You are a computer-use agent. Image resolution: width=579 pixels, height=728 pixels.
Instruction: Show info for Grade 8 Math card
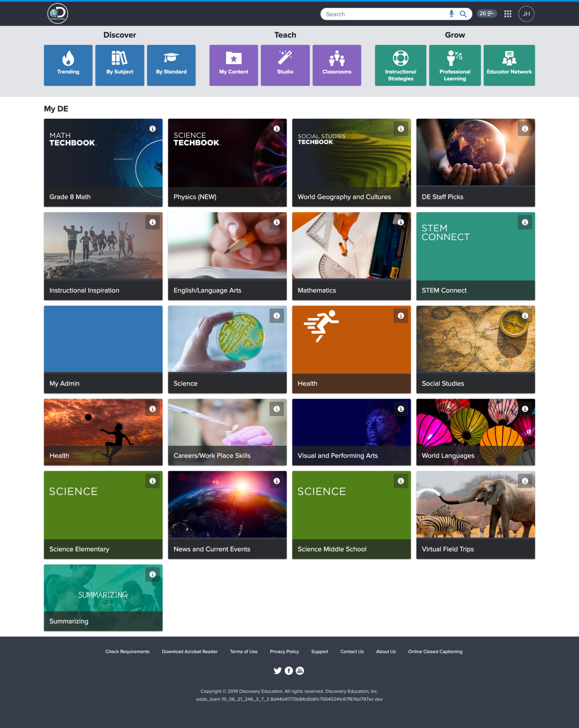tap(153, 129)
